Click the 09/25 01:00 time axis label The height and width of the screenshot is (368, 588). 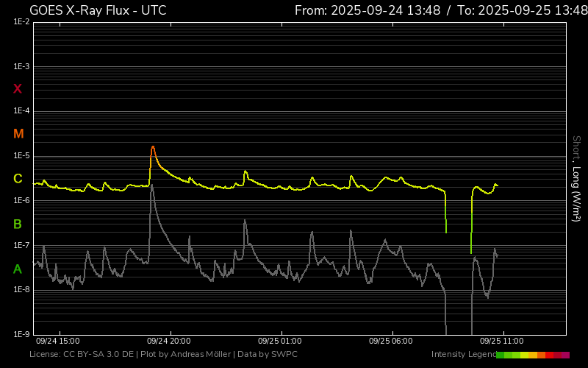click(x=280, y=342)
